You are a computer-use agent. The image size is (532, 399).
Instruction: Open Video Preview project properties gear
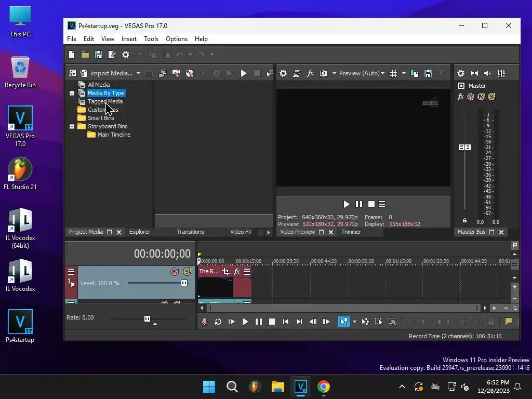point(283,73)
